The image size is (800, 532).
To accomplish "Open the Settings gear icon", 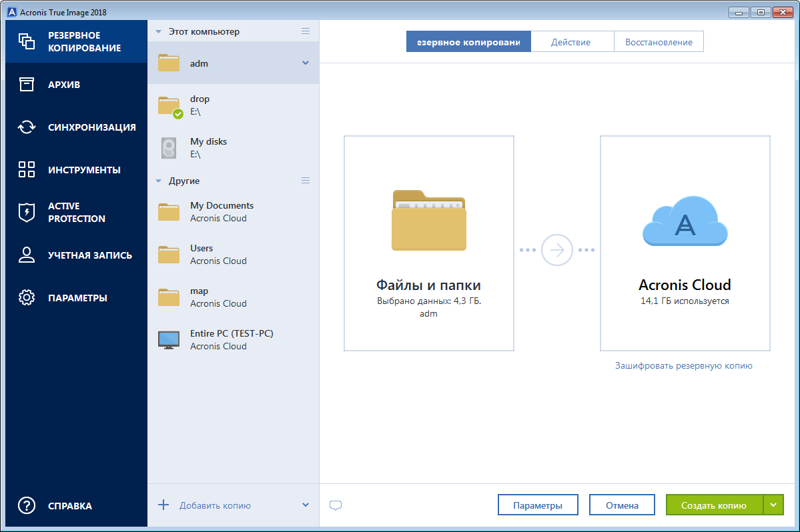I will click(x=27, y=297).
